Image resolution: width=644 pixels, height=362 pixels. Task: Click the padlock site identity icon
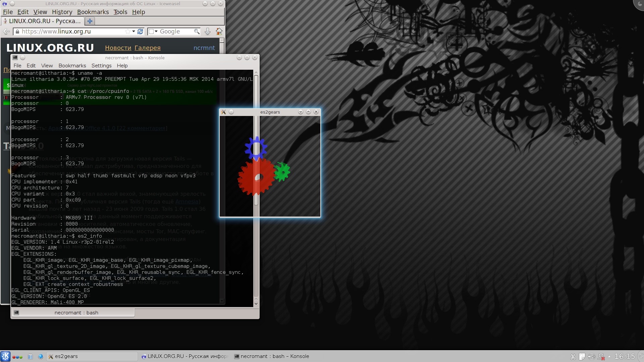[17, 32]
